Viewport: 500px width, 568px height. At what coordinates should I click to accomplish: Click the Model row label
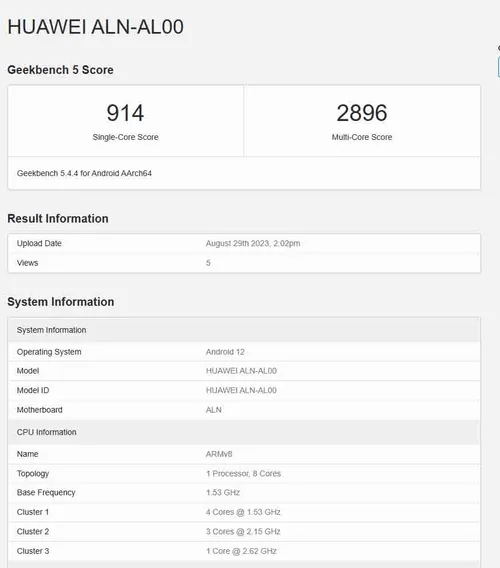28,371
